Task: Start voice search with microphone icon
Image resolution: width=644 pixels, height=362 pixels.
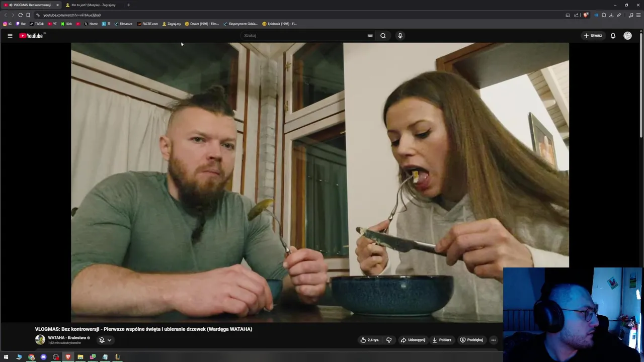Action: [x=400, y=36]
